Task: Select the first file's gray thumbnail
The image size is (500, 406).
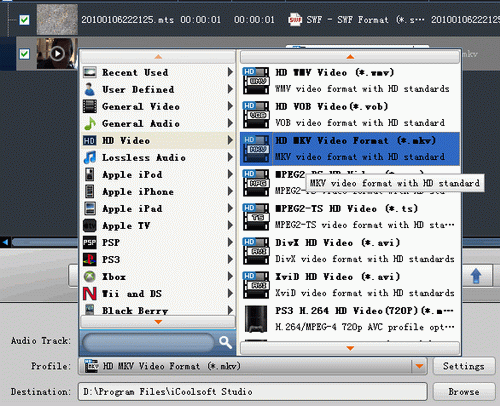Action: [x=57, y=19]
